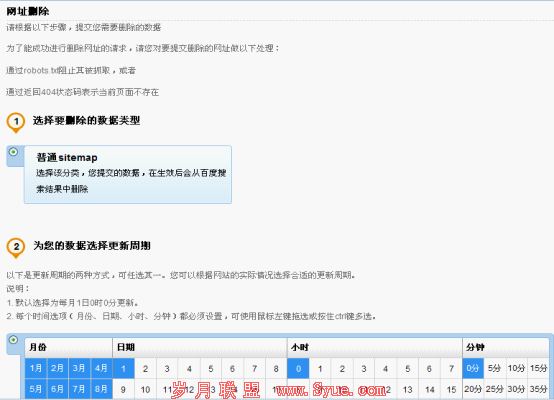The height and width of the screenshot is (400, 554).
Task: Click the step 1 number marker icon
Action: 16,123
